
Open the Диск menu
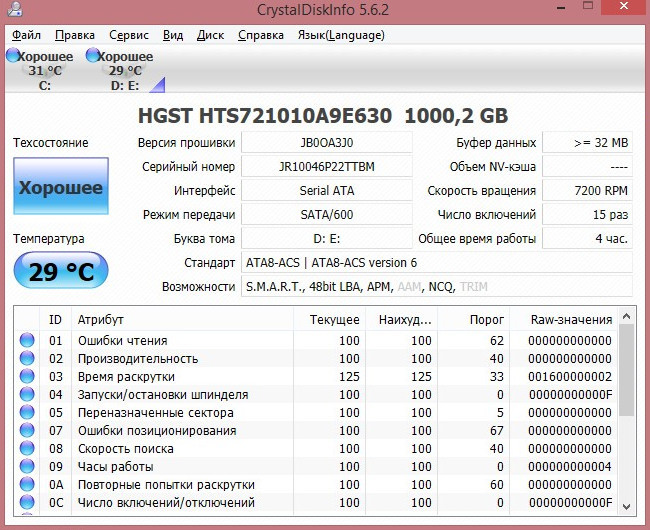[x=210, y=35]
